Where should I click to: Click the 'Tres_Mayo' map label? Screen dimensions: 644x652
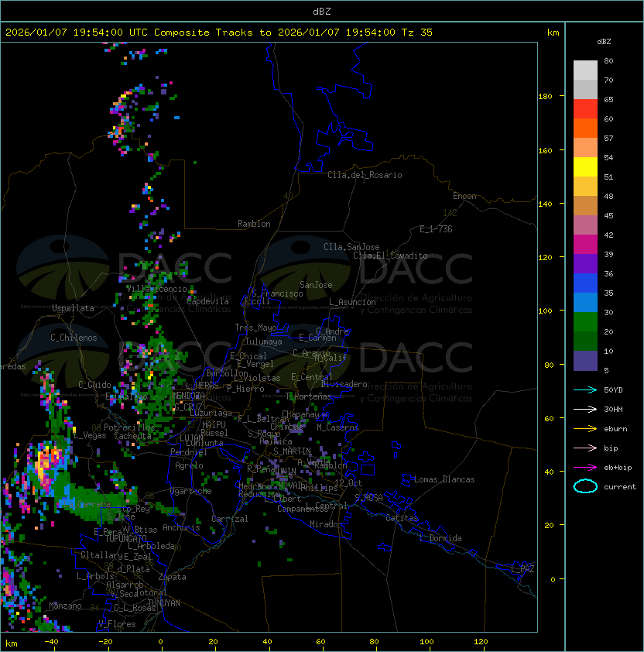point(255,328)
